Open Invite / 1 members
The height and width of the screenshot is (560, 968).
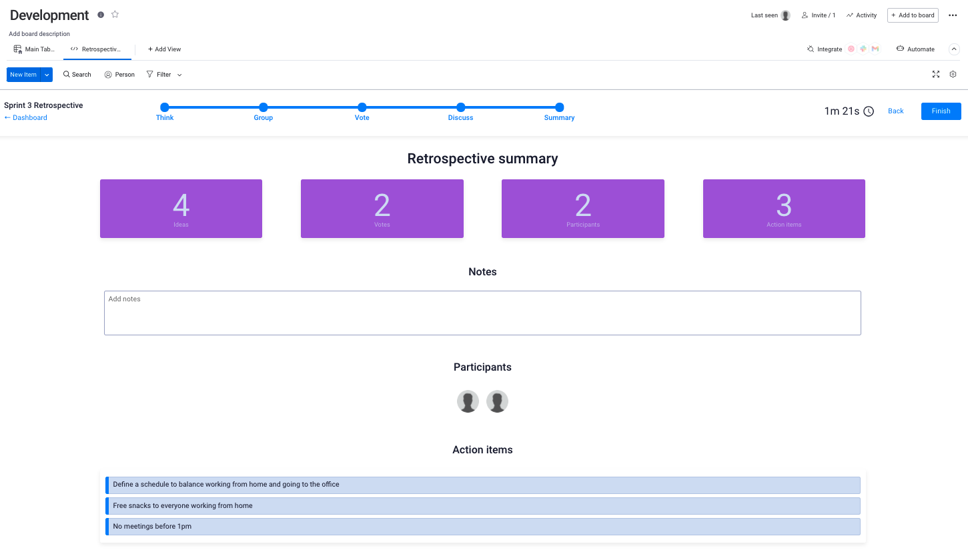[819, 15]
